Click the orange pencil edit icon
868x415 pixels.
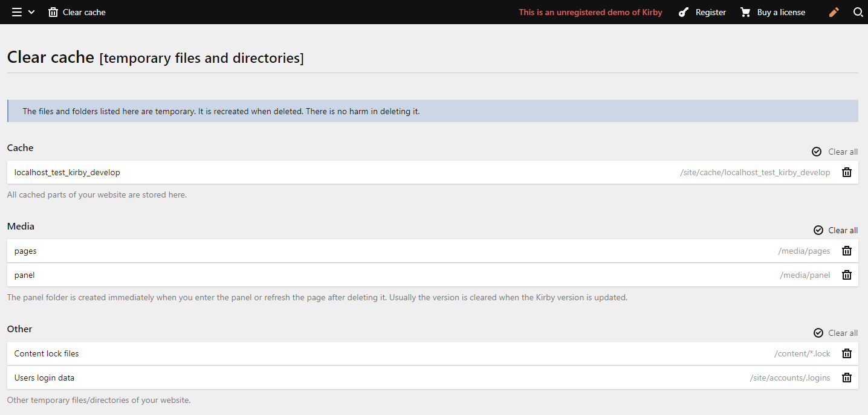point(834,12)
